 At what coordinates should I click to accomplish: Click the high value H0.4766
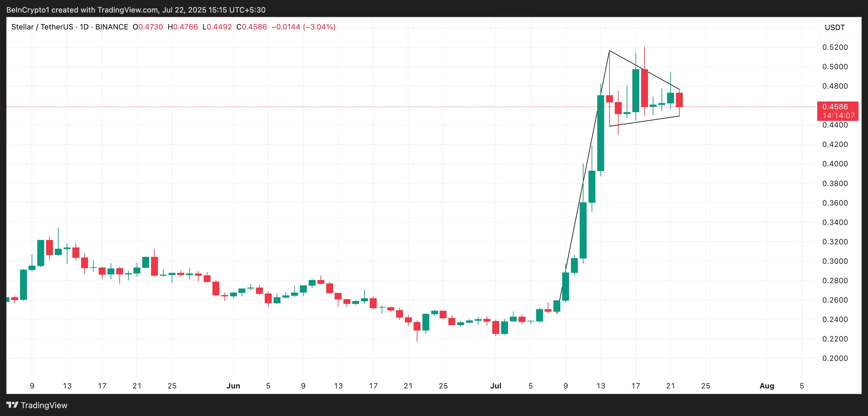[x=183, y=27]
